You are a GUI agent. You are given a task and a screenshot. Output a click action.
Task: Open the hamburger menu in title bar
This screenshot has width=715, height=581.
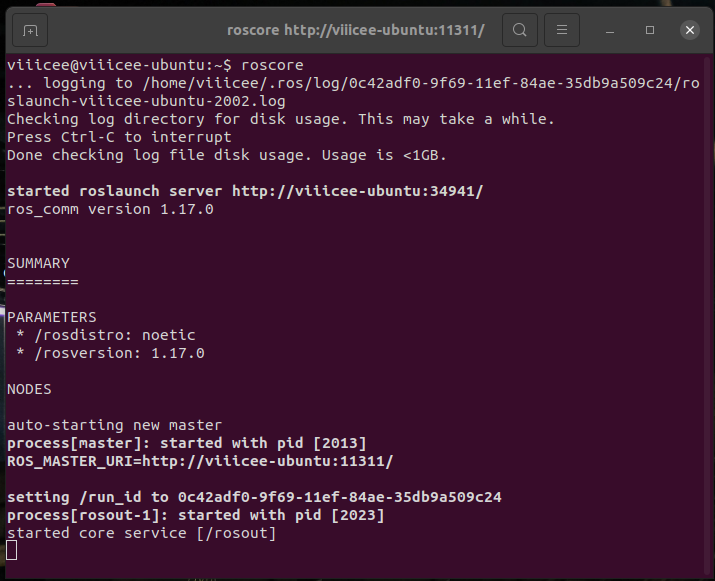(x=562, y=30)
